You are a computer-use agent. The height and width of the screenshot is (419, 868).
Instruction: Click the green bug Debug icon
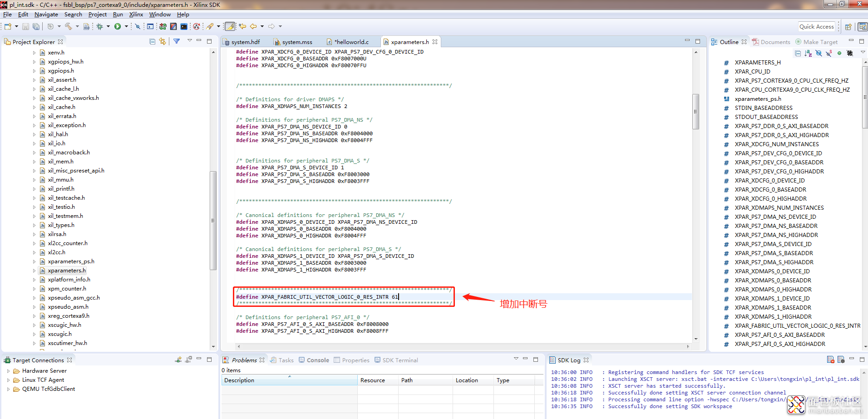click(99, 26)
